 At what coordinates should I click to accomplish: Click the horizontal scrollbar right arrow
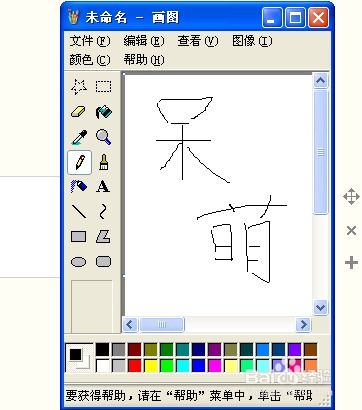click(303, 324)
